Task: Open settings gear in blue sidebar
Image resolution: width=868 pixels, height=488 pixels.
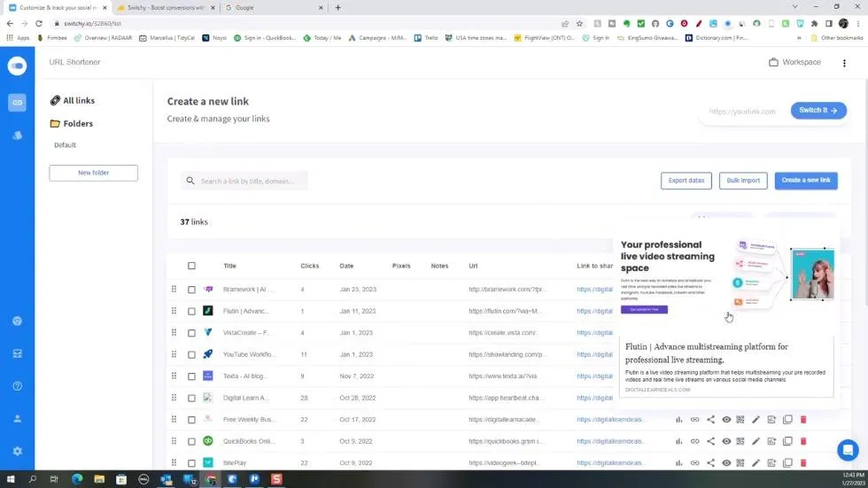Action: tap(17, 451)
